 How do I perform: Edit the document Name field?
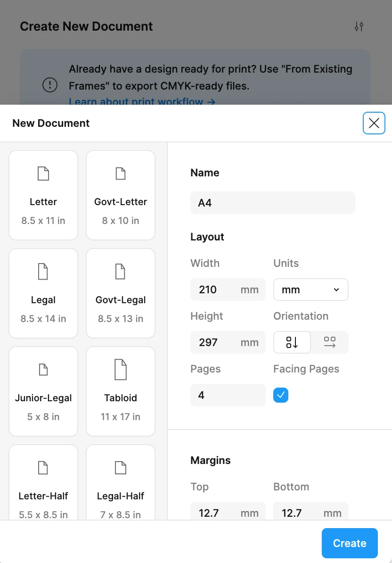[272, 203]
